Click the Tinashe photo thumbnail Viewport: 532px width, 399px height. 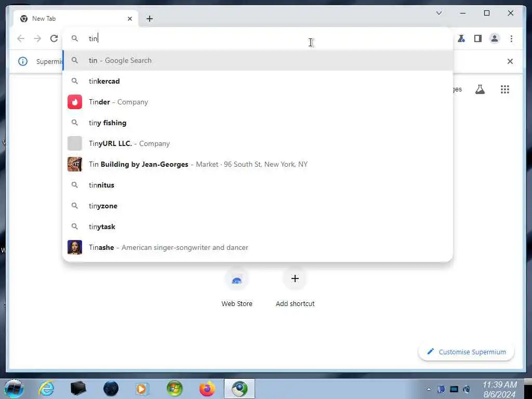point(75,247)
